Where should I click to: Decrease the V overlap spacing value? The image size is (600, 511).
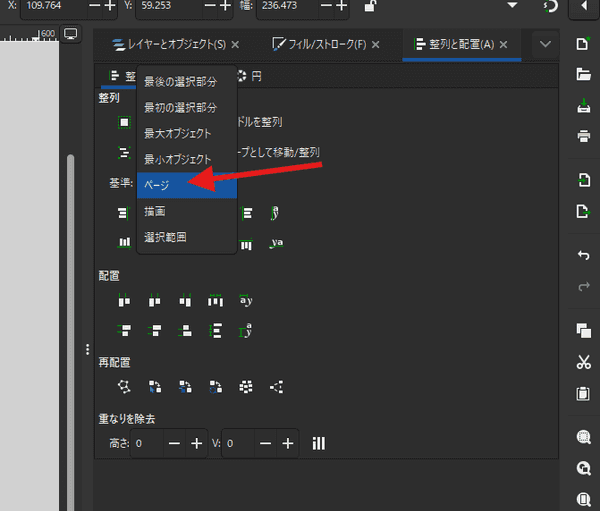click(x=264, y=443)
